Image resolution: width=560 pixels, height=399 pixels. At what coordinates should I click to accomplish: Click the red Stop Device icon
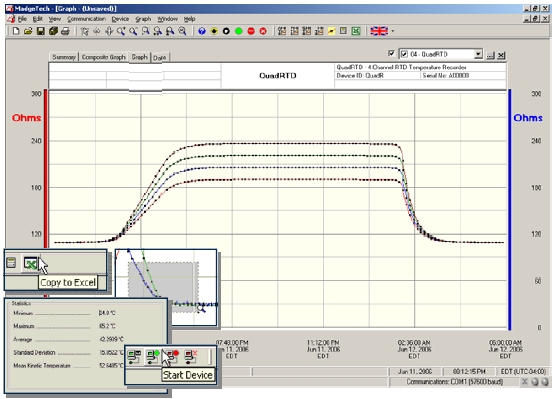[x=251, y=31]
